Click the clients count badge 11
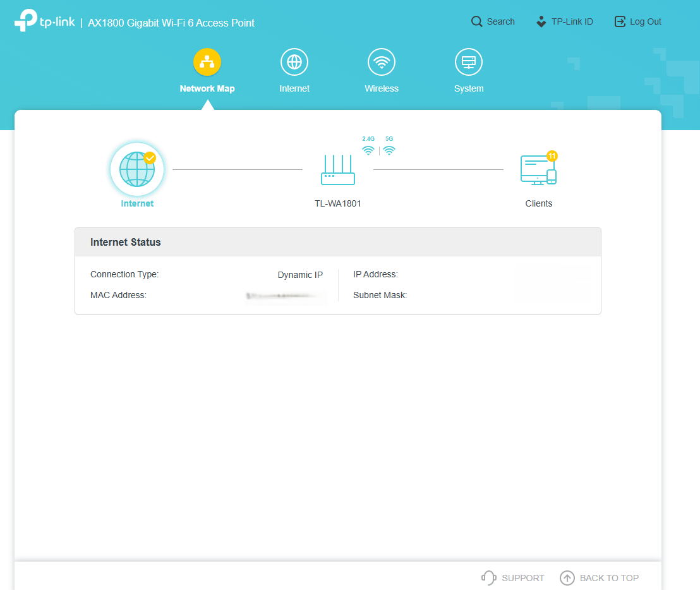 [552, 156]
